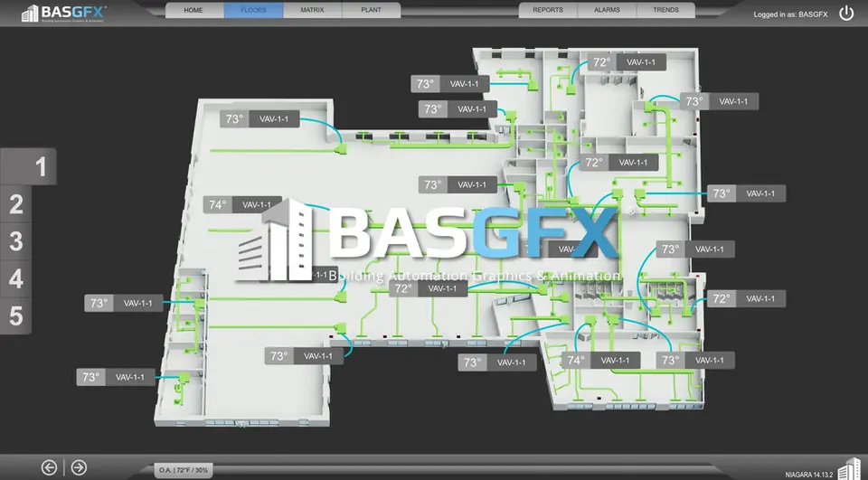The image size is (868, 480).
Task: Switch to floor 2
Action: pyautogui.click(x=15, y=204)
